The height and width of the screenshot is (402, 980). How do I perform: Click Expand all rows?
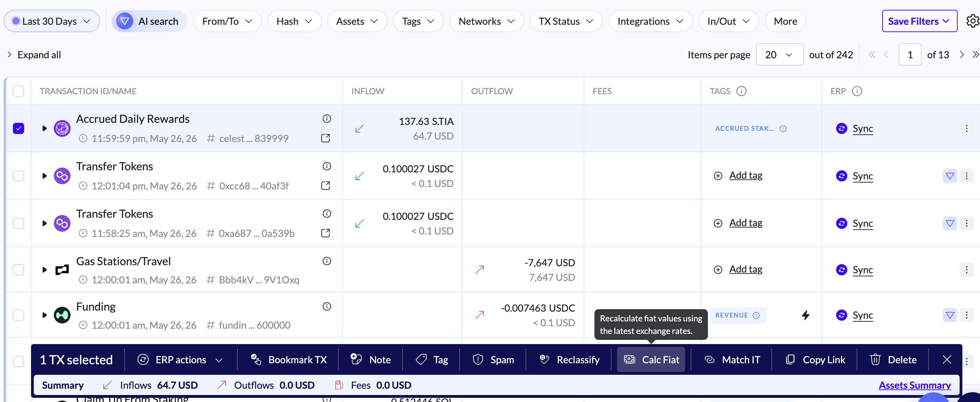34,55
